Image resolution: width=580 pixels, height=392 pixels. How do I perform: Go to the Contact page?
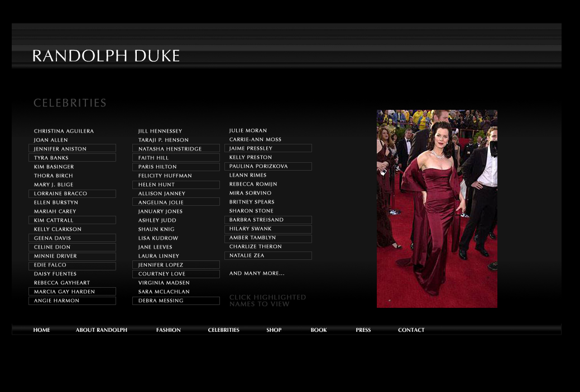[411, 330]
